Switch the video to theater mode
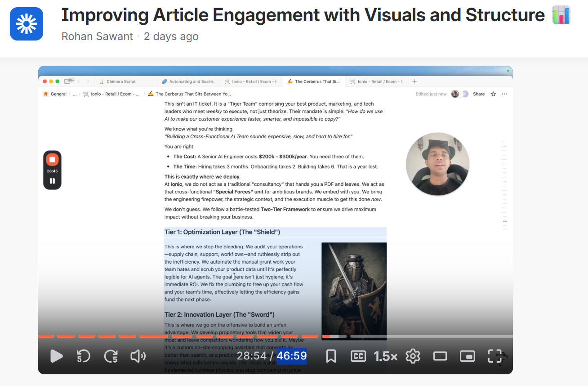588x386 pixels. (440, 356)
